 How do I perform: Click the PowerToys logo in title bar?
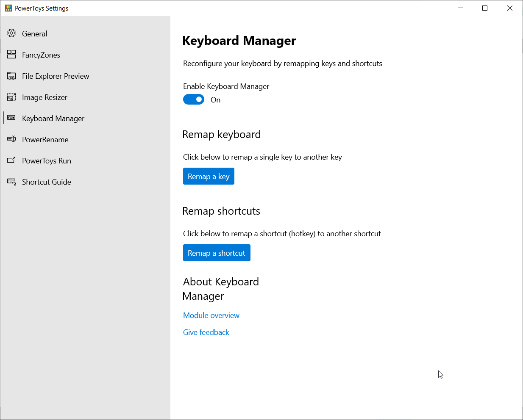[8, 8]
